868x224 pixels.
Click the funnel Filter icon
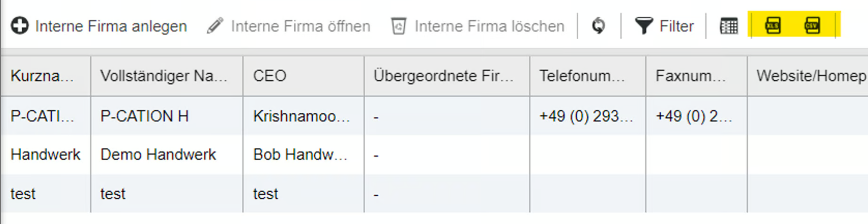coord(644,26)
